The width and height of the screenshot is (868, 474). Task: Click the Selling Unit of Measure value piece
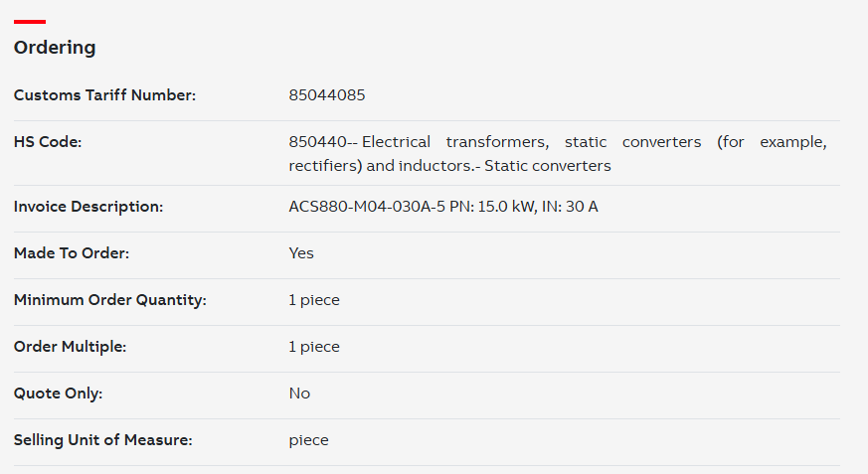pos(308,440)
